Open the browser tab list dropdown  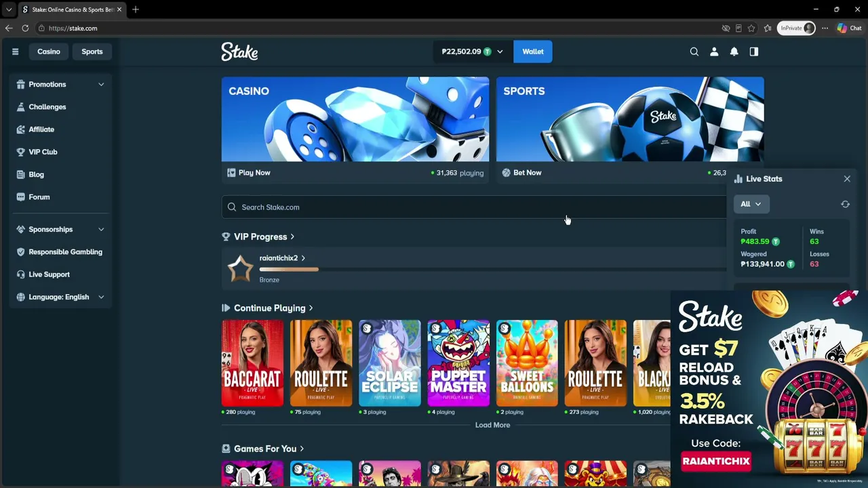point(8,9)
